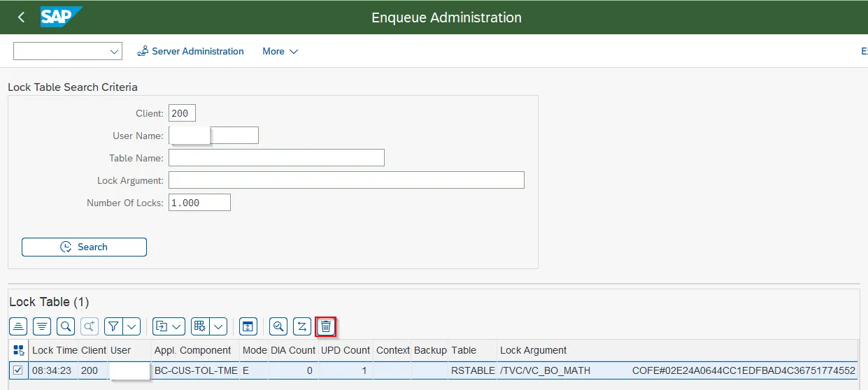This screenshot has width=868, height=390.
Task: Click the lock details magnifier icon
Action: tap(278, 326)
